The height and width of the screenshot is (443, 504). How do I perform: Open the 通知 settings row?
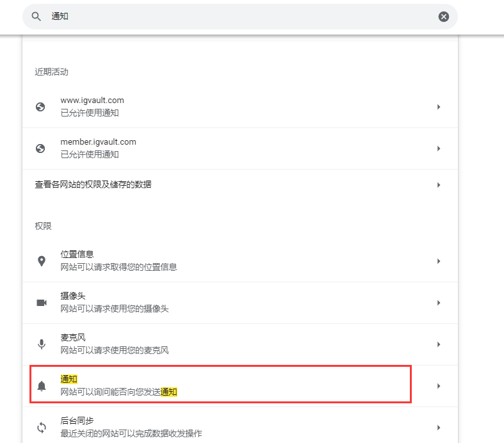240,386
